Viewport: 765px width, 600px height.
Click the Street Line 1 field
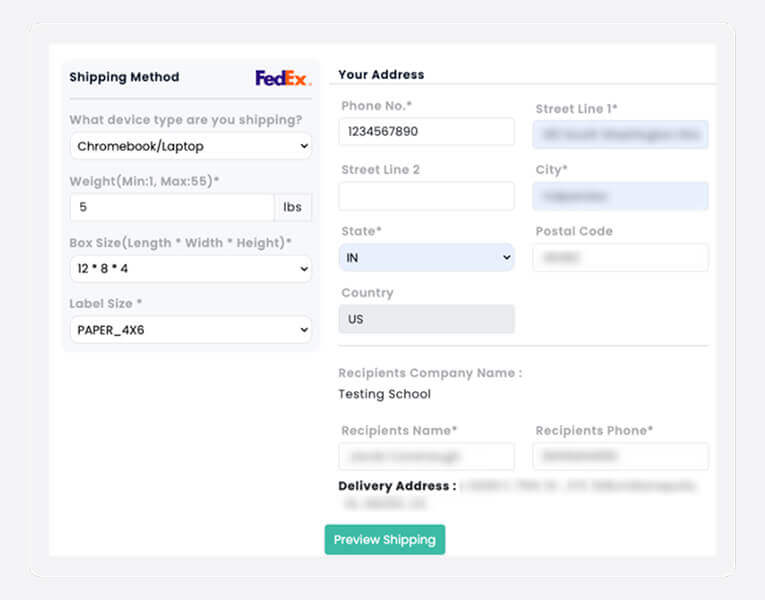click(621, 134)
